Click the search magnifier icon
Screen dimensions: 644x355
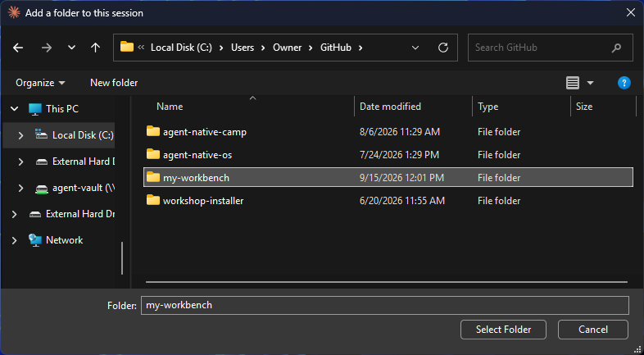[x=616, y=48]
